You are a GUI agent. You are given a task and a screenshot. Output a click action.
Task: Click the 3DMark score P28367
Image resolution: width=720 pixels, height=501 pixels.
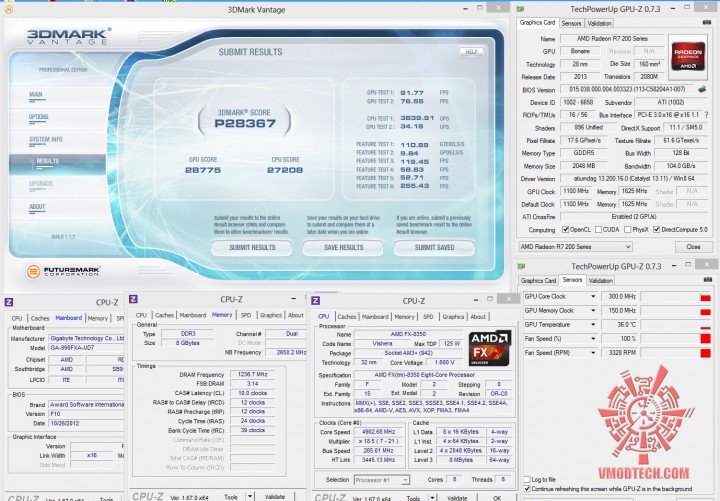click(245, 123)
